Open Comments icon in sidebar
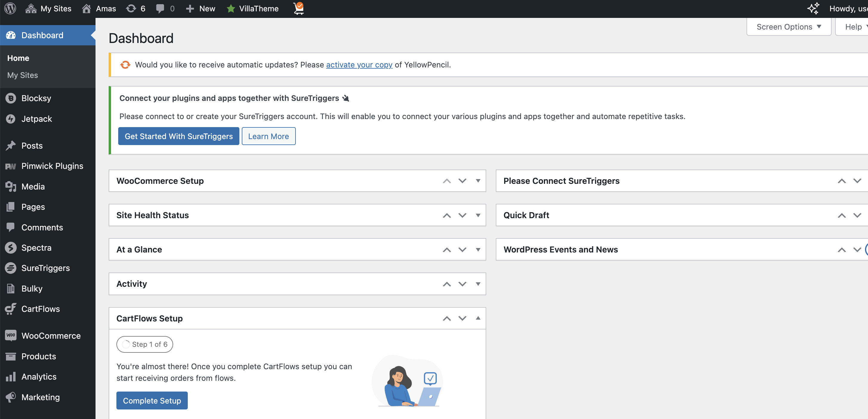The height and width of the screenshot is (419, 868). [x=11, y=227]
